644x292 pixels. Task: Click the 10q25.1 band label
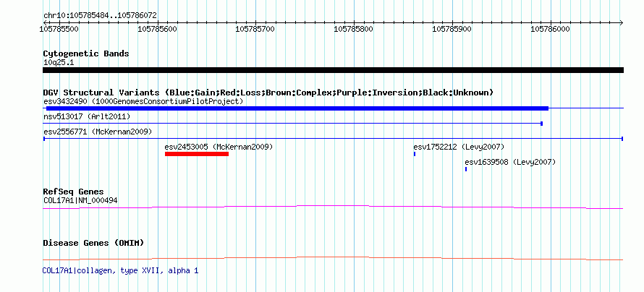59,63
